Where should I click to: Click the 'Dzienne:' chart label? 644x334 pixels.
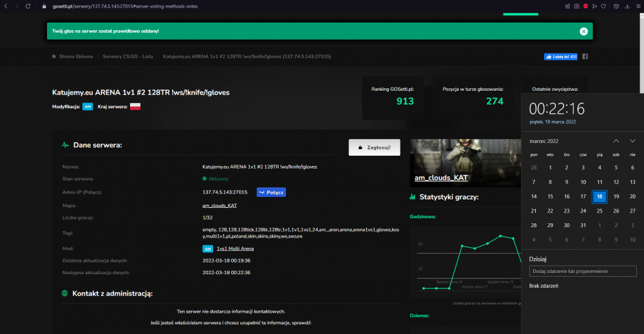pyautogui.click(x=419, y=315)
